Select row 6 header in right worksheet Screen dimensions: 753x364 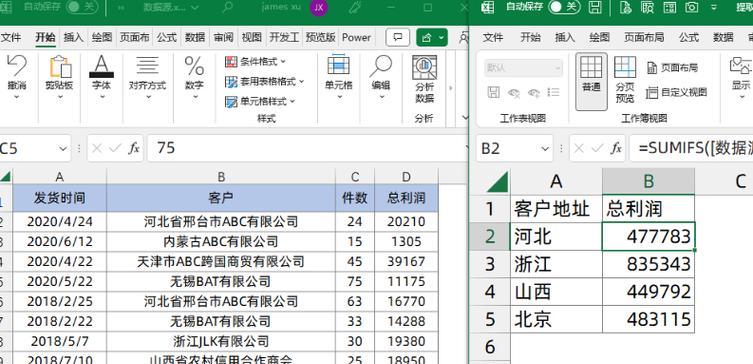point(490,347)
